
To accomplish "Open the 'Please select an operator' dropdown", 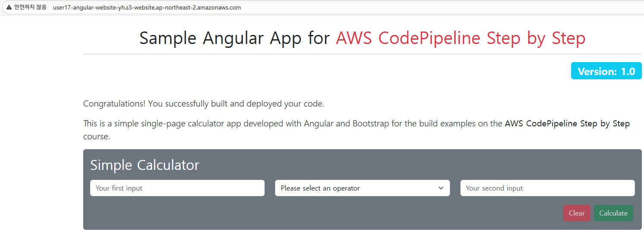I will point(362,188).
